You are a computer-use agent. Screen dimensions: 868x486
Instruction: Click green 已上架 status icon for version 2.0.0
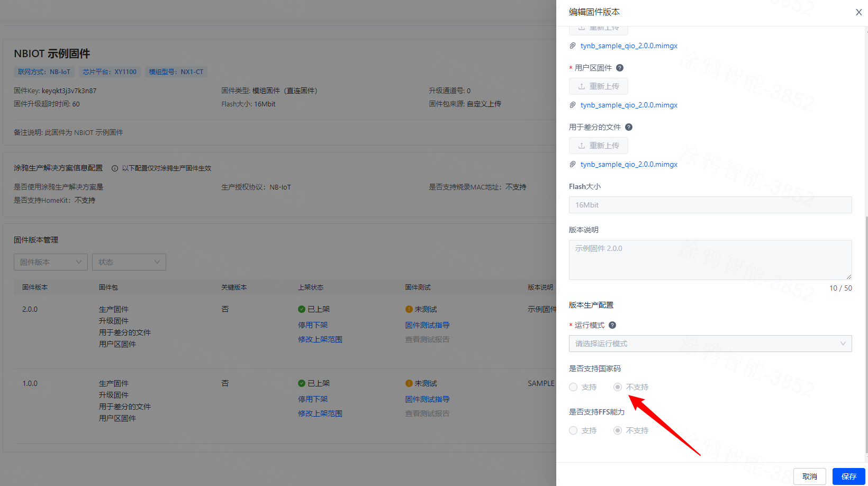pos(302,309)
